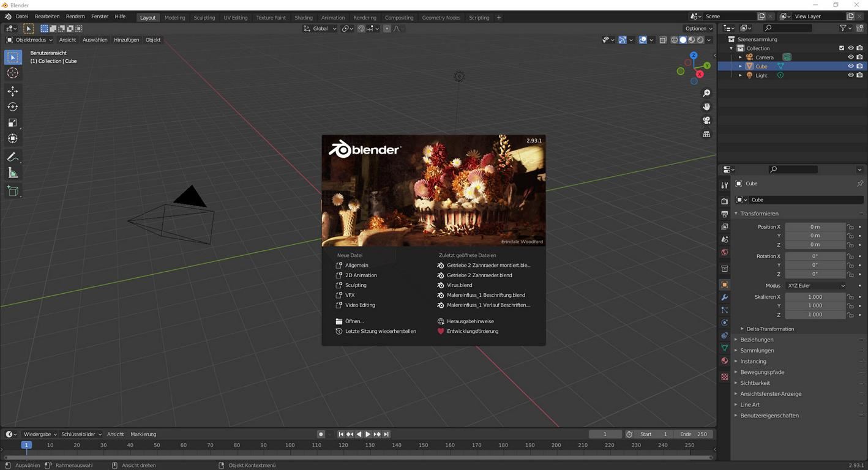This screenshot has height=470, width=868.
Task: Uncheck the Collection exclude checkbox
Action: 842,48
